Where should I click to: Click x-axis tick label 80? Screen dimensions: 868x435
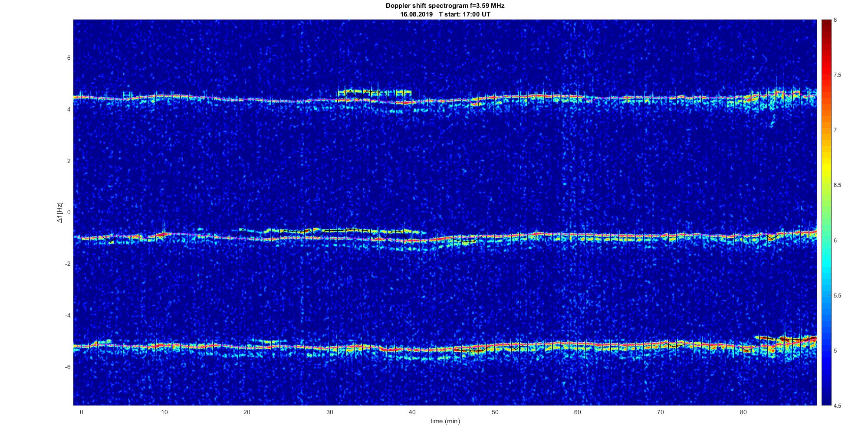coord(743,412)
